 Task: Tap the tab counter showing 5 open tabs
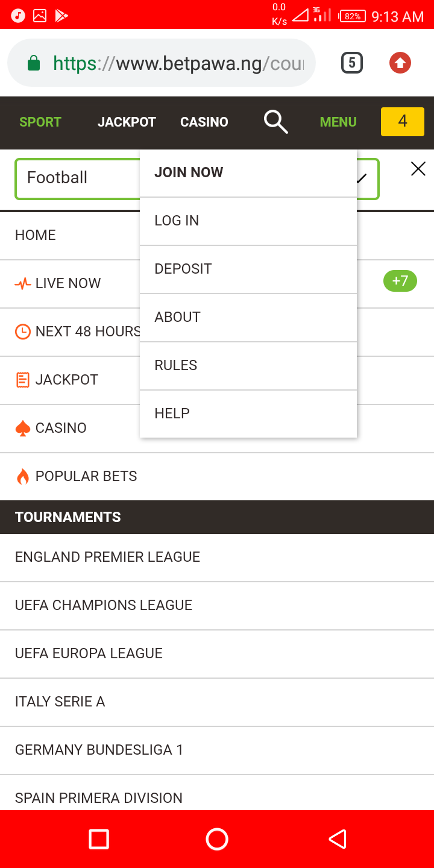tap(351, 62)
